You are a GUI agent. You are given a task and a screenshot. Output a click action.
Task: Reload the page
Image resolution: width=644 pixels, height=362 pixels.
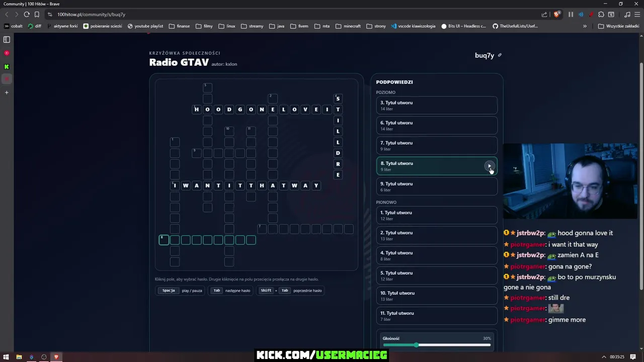(x=27, y=15)
